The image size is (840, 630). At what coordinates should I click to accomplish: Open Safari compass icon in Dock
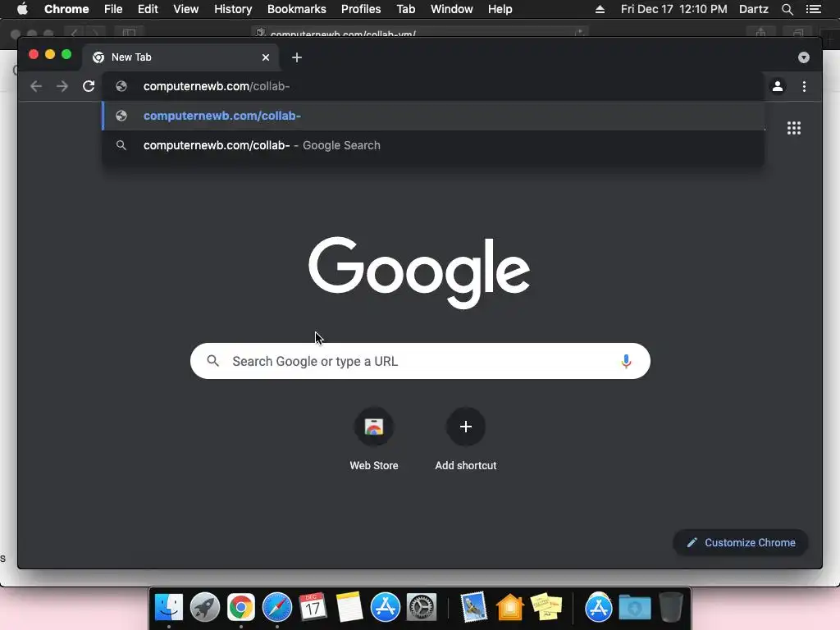click(x=277, y=607)
